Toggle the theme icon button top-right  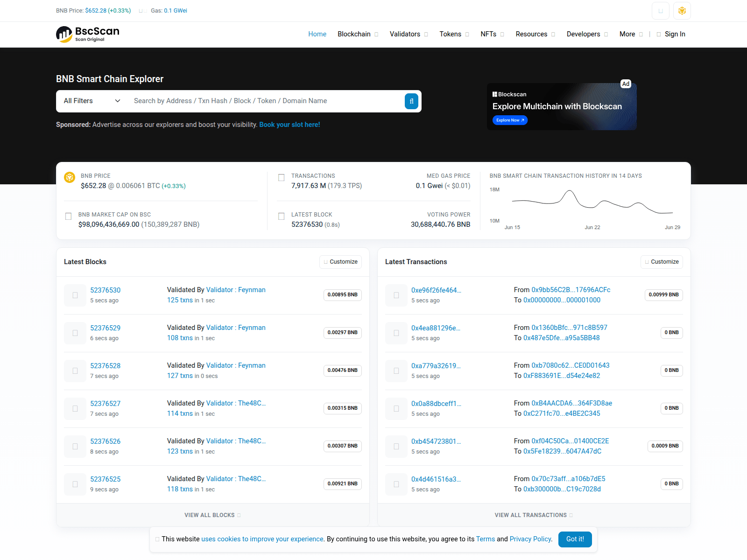coord(661,11)
